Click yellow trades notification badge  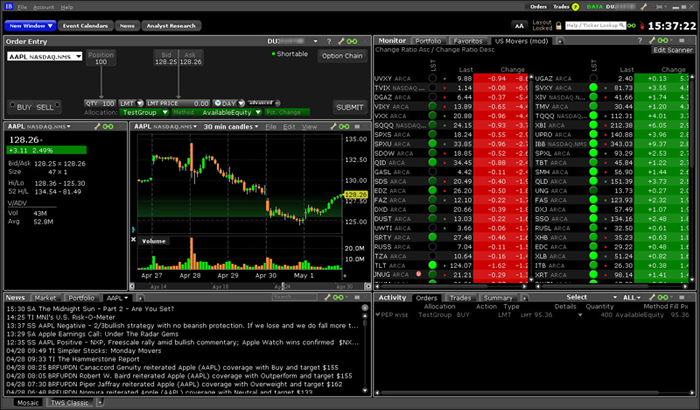[x=575, y=7]
